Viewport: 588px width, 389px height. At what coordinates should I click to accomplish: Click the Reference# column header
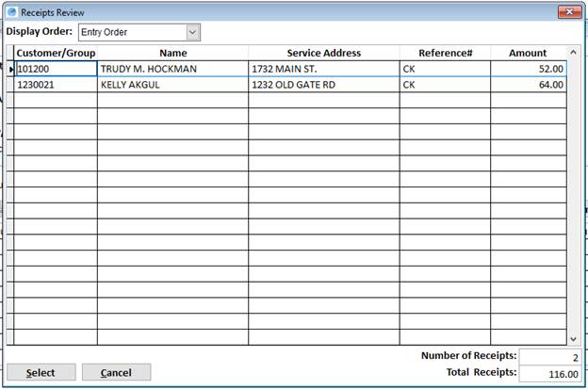445,53
